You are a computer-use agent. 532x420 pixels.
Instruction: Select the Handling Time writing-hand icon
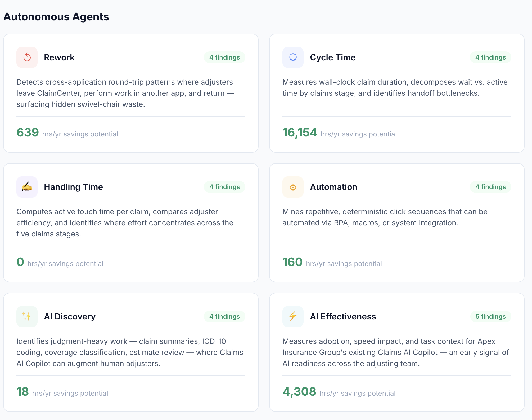tap(27, 187)
